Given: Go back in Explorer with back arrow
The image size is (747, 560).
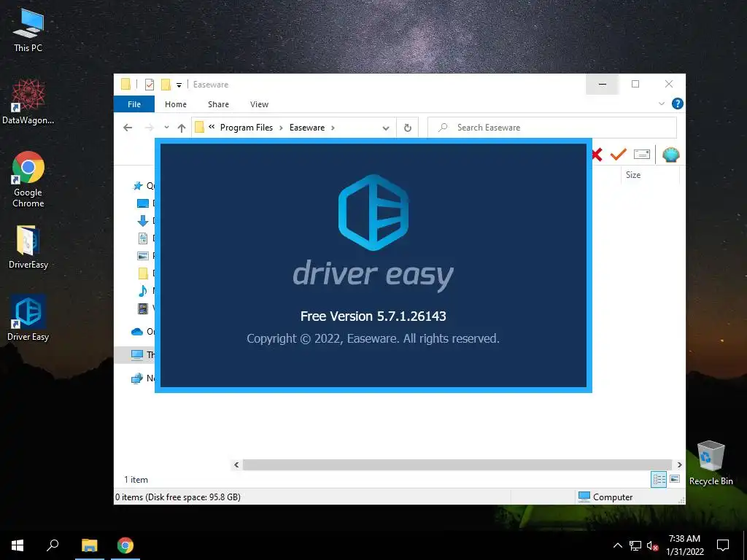Looking at the screenshot, I should (128, 128).
